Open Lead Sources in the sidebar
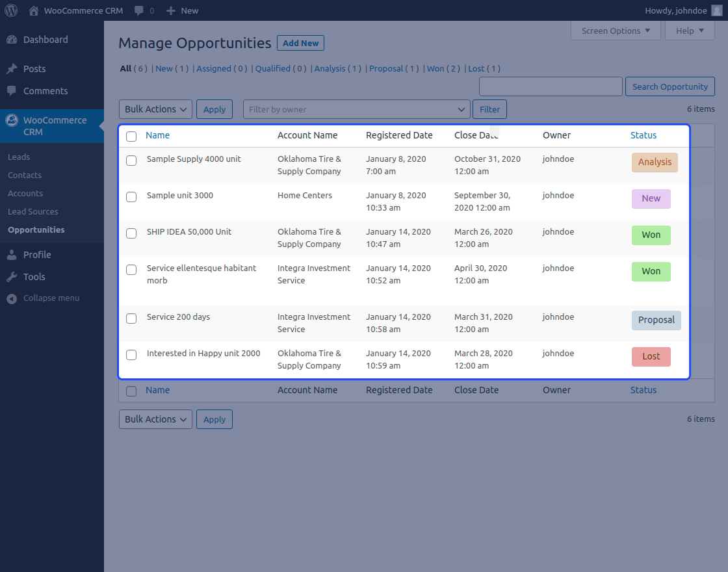Screen dimensions: 728x572 click(33, 211)
